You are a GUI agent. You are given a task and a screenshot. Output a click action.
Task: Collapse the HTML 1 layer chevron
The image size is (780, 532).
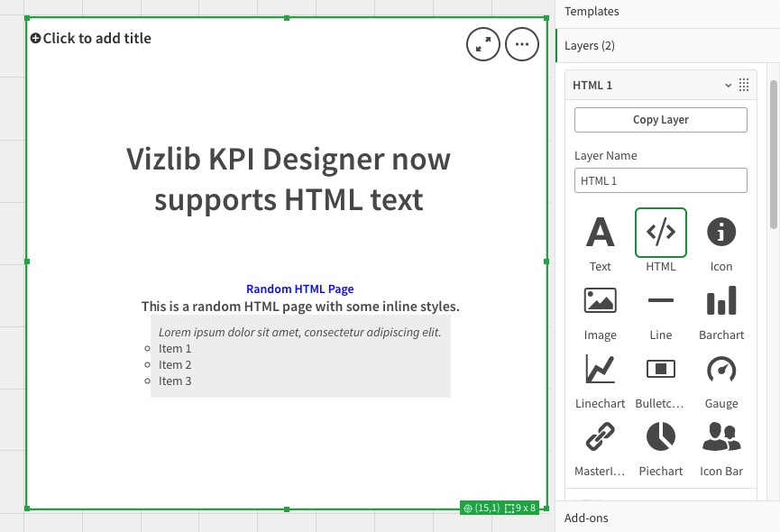pyautogui.click(x=729, y=86)
